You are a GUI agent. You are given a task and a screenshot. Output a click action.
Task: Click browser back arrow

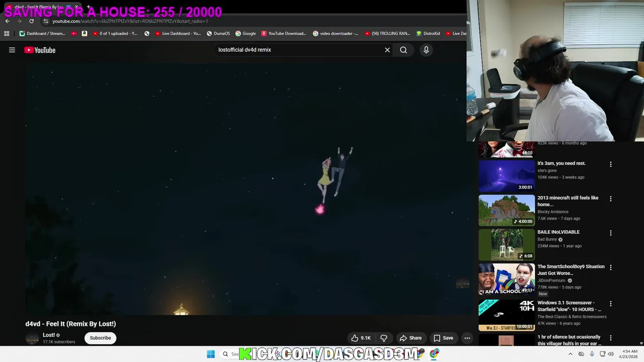[7, 21]
